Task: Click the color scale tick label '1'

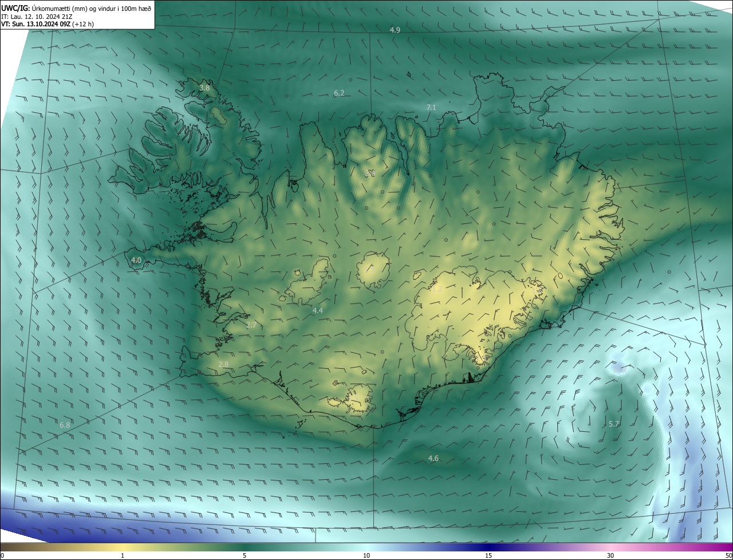Action: pos(123,555)
